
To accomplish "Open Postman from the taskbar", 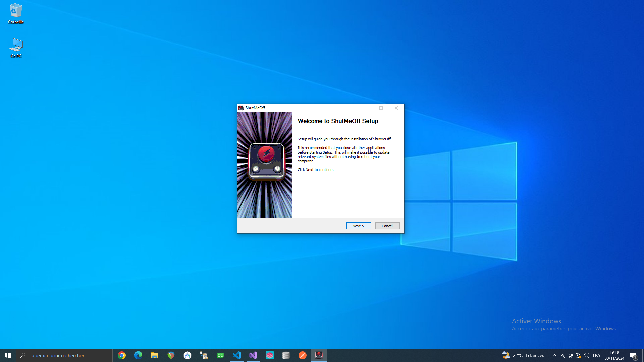I will [x=303, y=355].
